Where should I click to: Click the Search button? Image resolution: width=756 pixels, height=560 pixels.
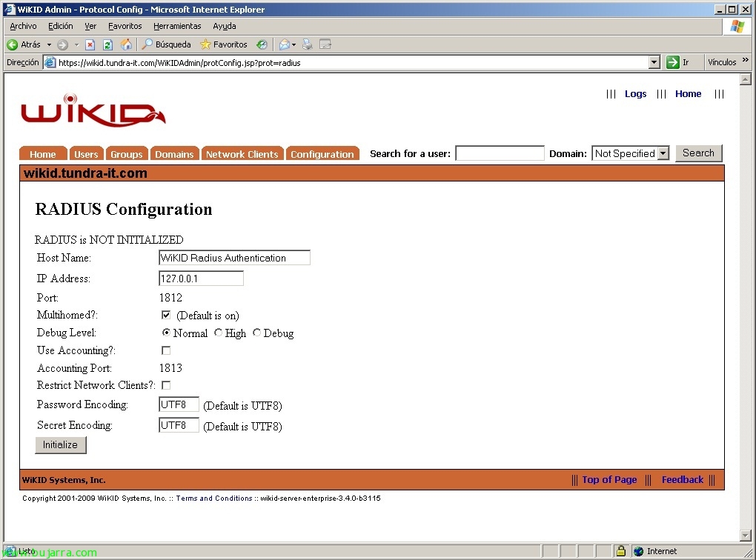pos(698,153)
